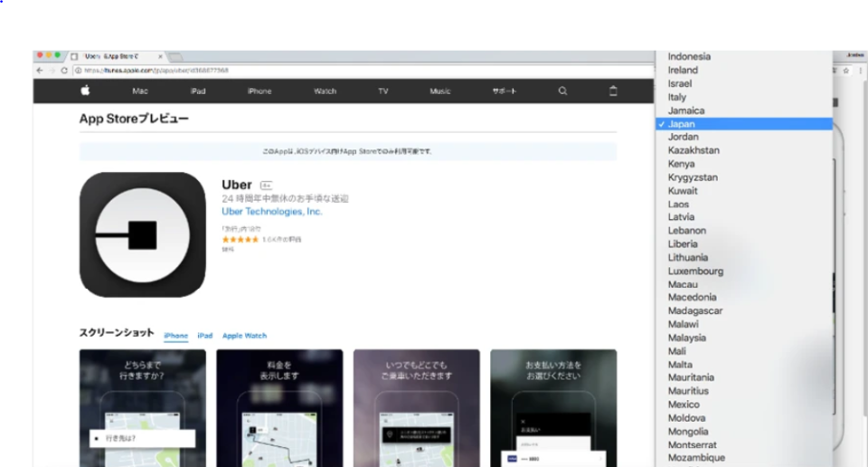Open the iPad menu item
The width and height of the screenshot is (868, 467).
click(198, 91)
